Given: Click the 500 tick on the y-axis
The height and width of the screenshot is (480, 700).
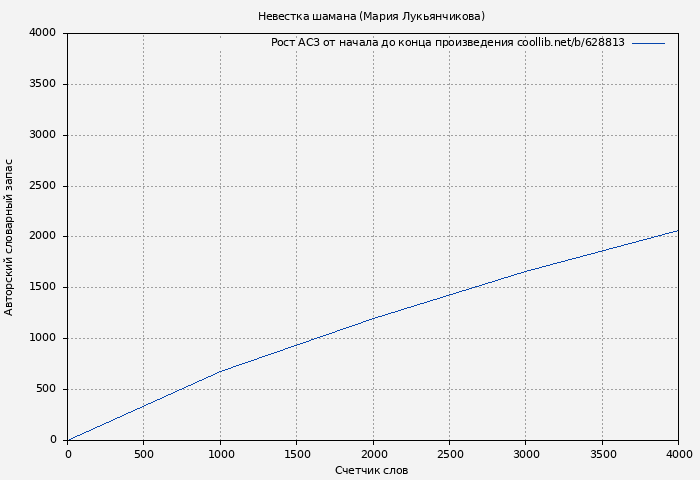Looking at the screenshot, I should (46, 390).
